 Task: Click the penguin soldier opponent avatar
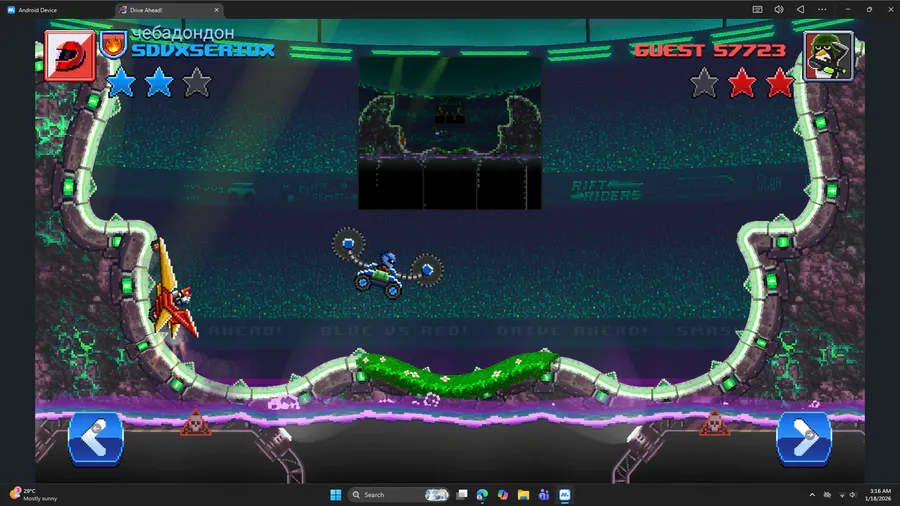(828, 56)
